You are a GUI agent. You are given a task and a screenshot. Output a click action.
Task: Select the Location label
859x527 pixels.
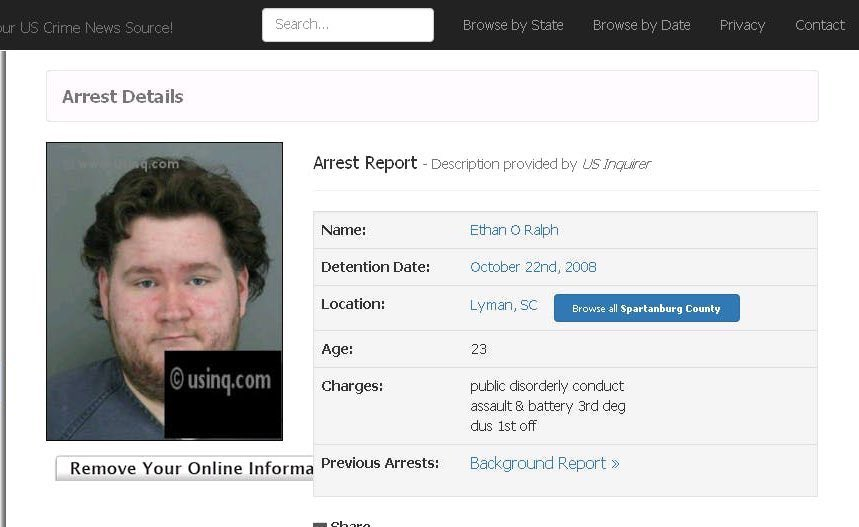click(353, 304)
